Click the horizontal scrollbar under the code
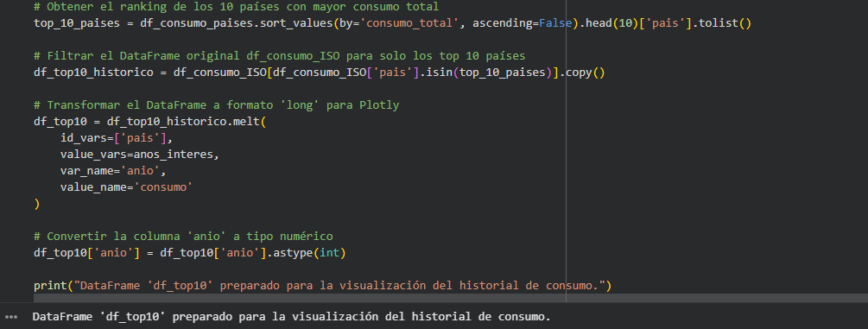This screenshot has width=868, height=329. [x=451, y=298]
